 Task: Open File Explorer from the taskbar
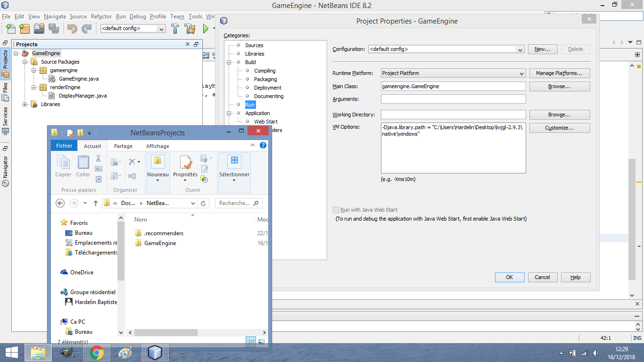38,353
